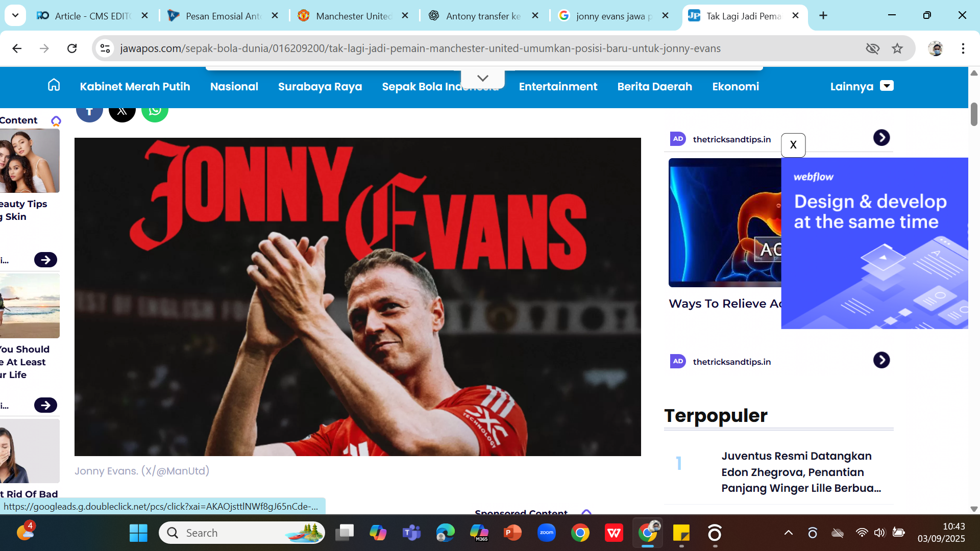Open Chrome tab search dropdown
Viewport: 980px width, 551px height.
tap(15, 15)
